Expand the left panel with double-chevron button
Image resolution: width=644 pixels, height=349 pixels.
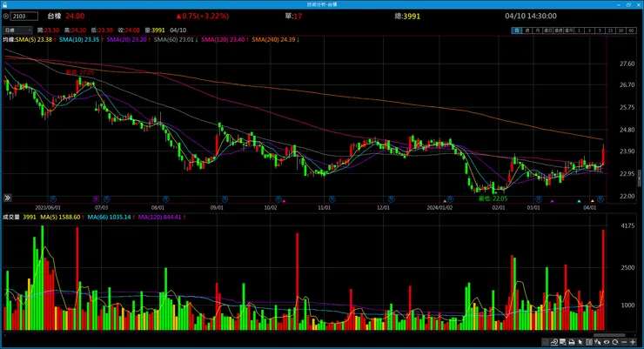tap(7, 198)
